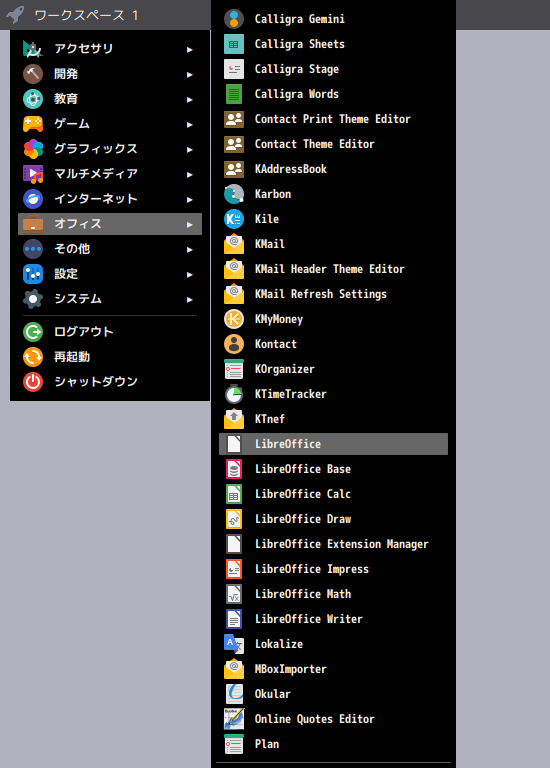Screen dimensions: 550x768
Task: Click the Kontact person icon
Action: point(234,344)
